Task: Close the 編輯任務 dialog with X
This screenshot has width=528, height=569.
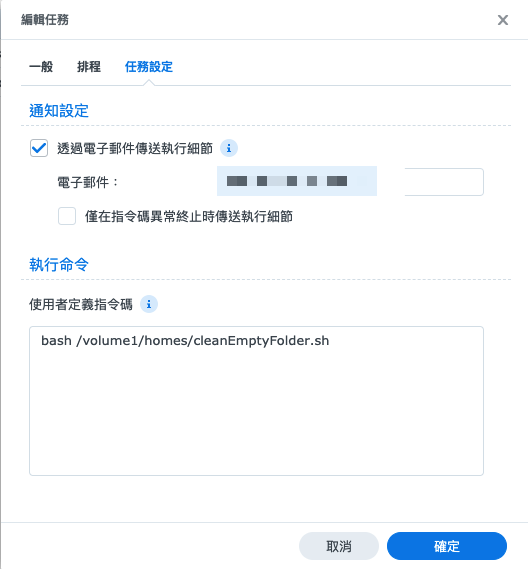Action: pos(503,20)
